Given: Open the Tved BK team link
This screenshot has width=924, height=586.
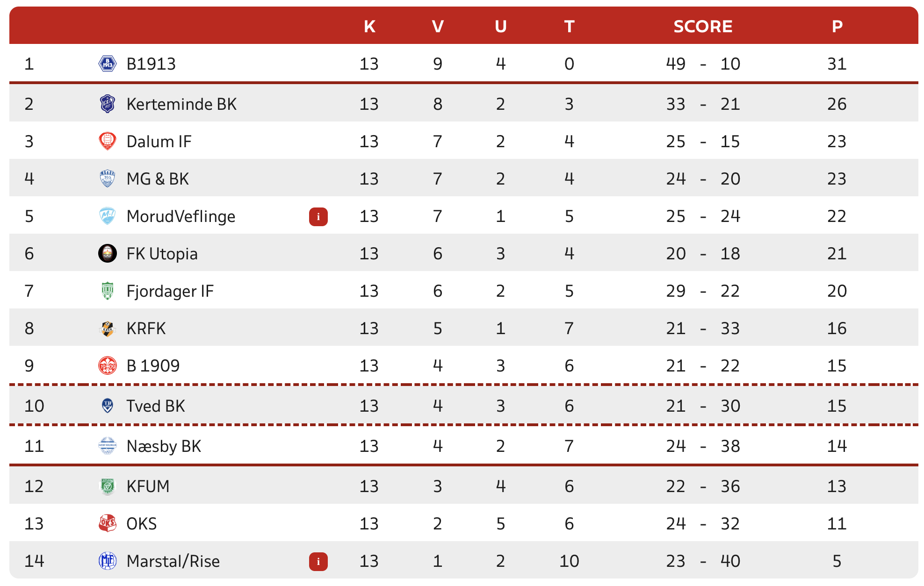Looking at the screenshot, I should [x=155, y=406].
